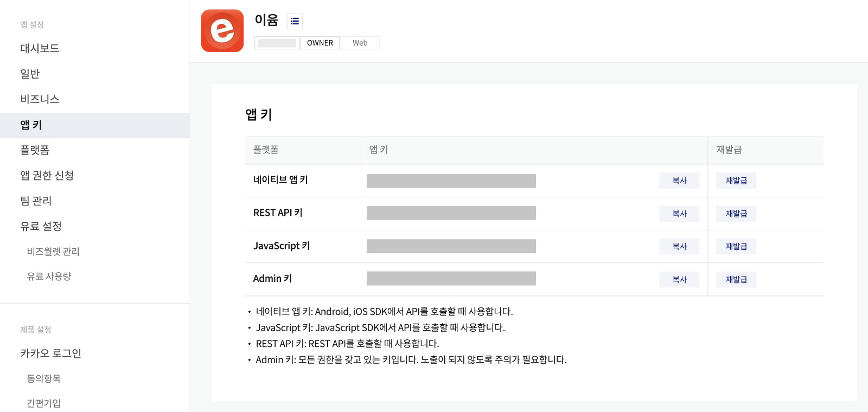Screen dimensions: 868x412
Task: Click the masked JavaScript 키 value
Action: coord(451,246)
